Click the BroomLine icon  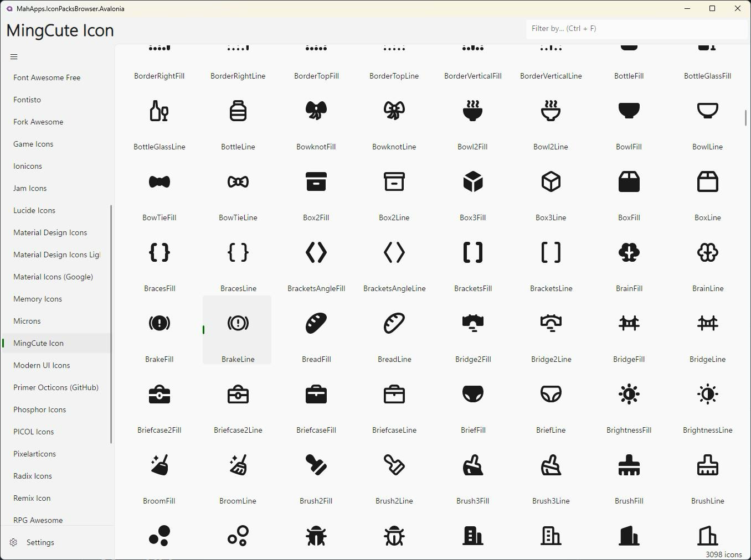click(238, 465)
